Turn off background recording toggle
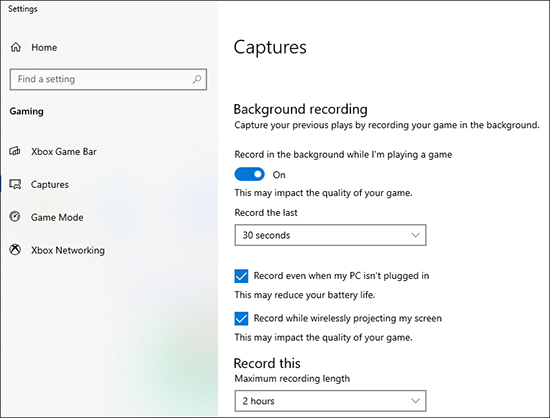 click(249, 174)
